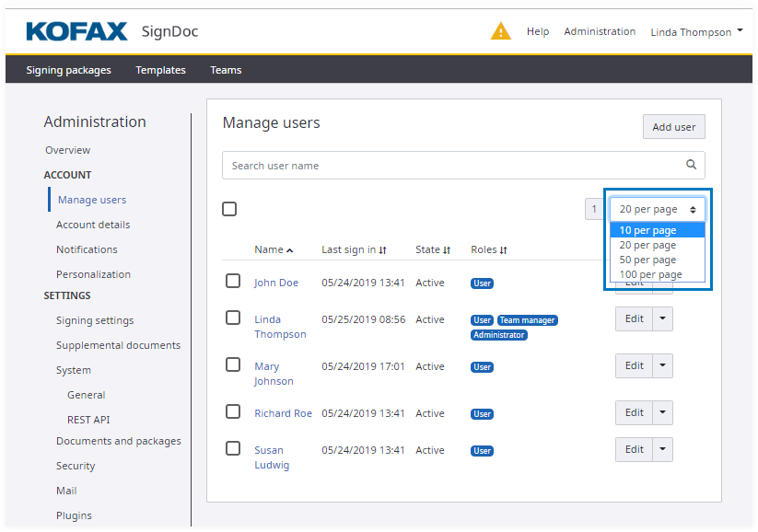The image size is (758, 532).
Task: Select Mary Johnson's row checkbox
Action: point(233,364)
